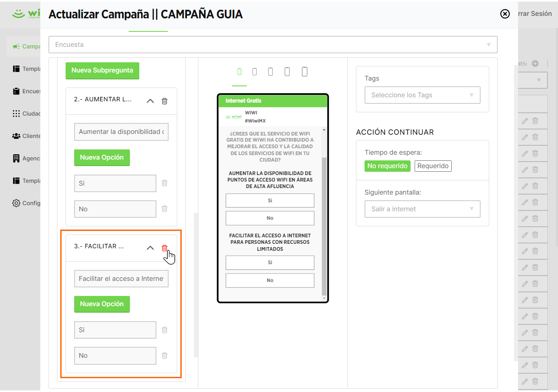
Task: Select the largest device preview size icon
Action: (x=304, y=72)
